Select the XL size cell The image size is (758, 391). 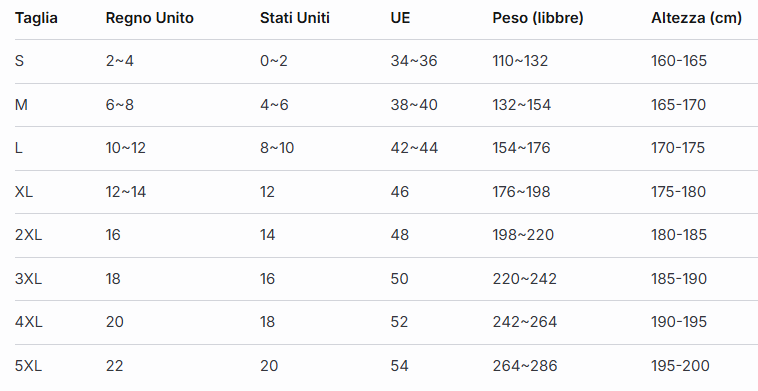(24, 192)
